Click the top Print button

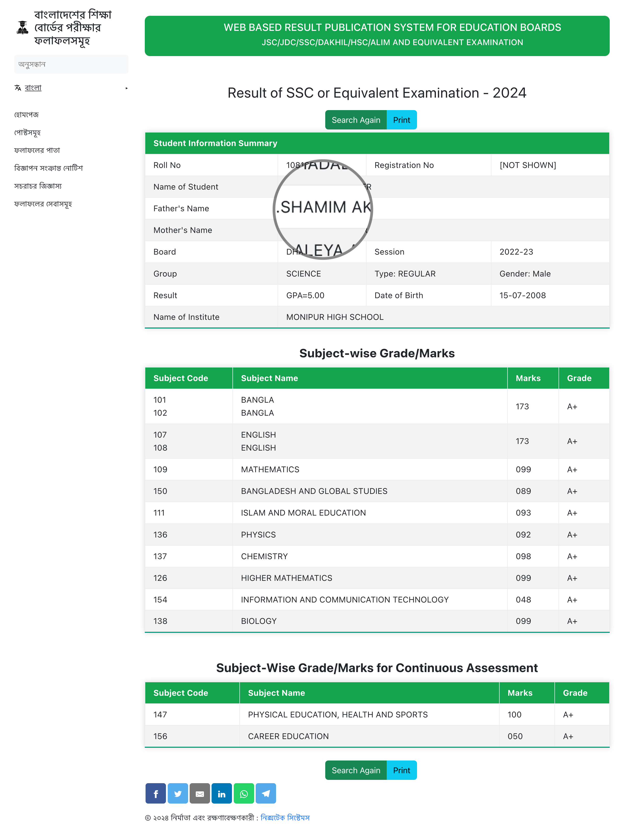pyautogui.click(x=401, y=120)
